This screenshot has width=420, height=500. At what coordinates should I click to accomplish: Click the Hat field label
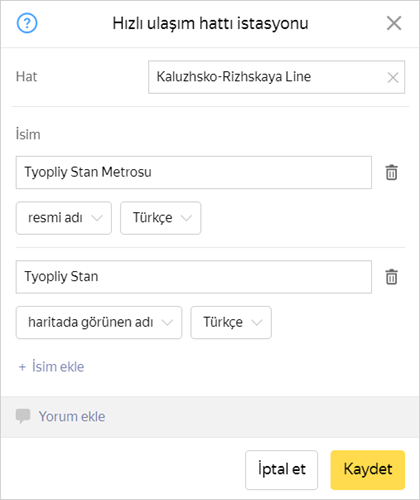pos(26,77)
